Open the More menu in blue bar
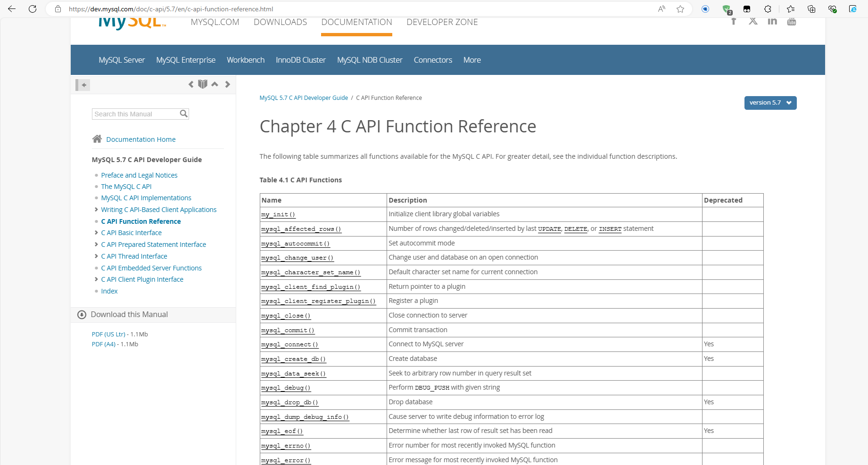The image size is (868, 465). click(x=472, y=60)
